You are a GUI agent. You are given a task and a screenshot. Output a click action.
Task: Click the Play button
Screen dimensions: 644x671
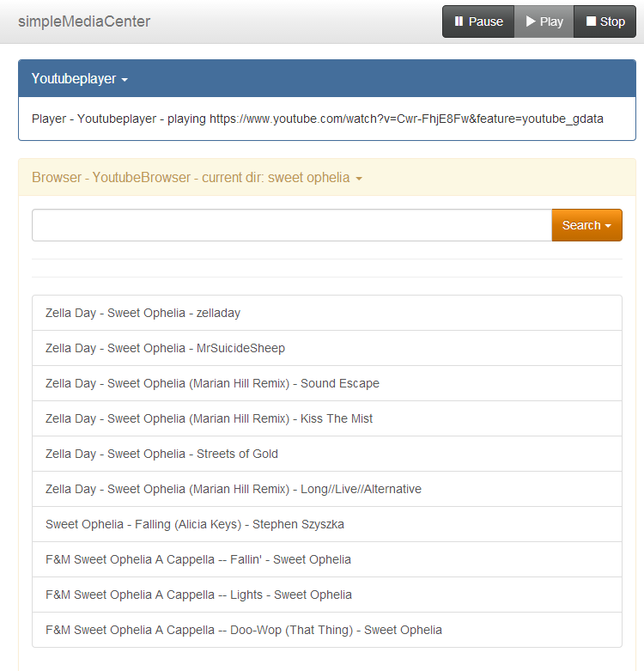point(544,21)
